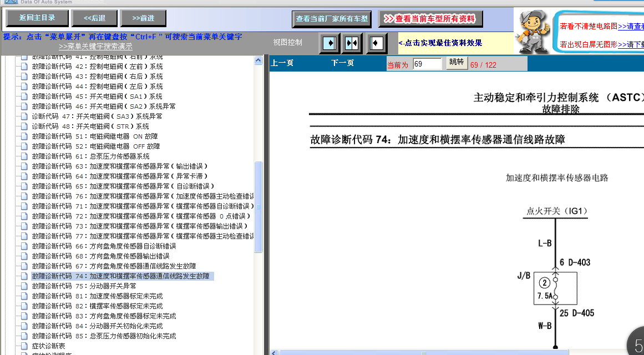This screenshot has height=355, width=644.
Task: Click page icon beside 故障诊断代码 66
Action: coord(24,246)
